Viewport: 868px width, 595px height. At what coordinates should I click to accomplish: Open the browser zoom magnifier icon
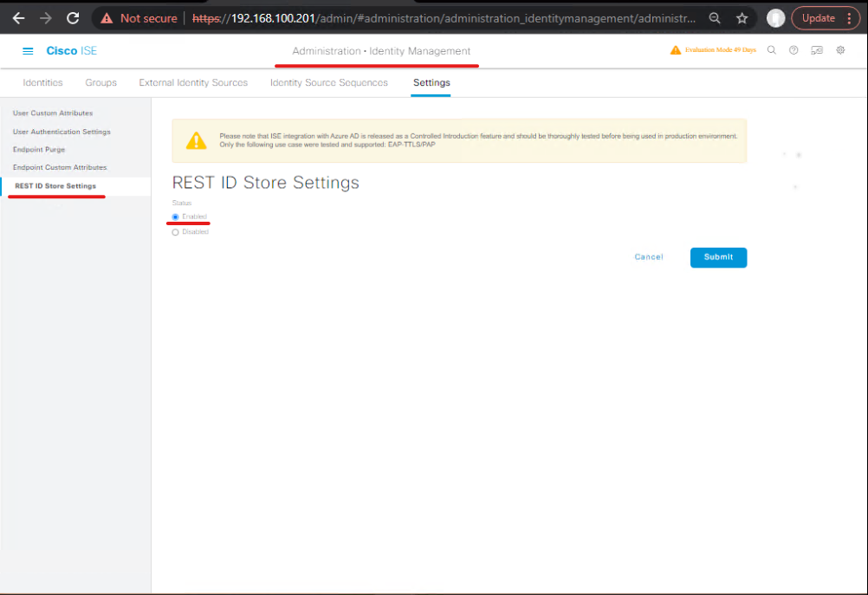tap(715, 18)
